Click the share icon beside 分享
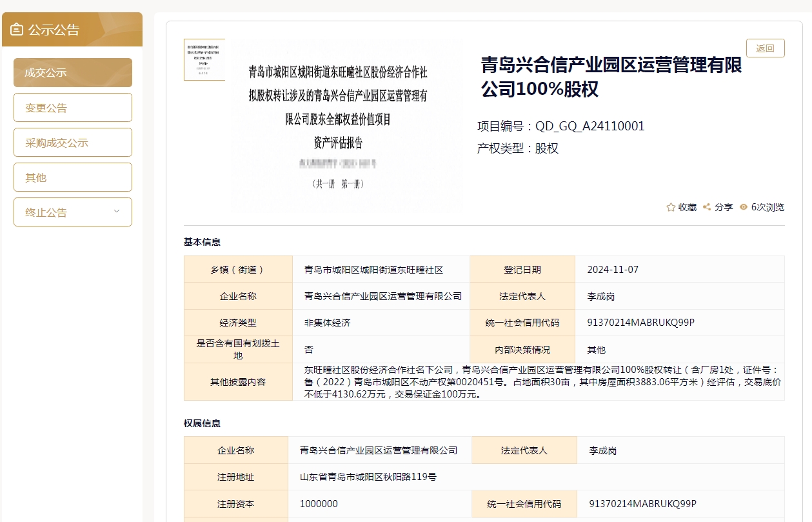Image resolution: width=812 pixels, height=522 pixels. [707, 207]
